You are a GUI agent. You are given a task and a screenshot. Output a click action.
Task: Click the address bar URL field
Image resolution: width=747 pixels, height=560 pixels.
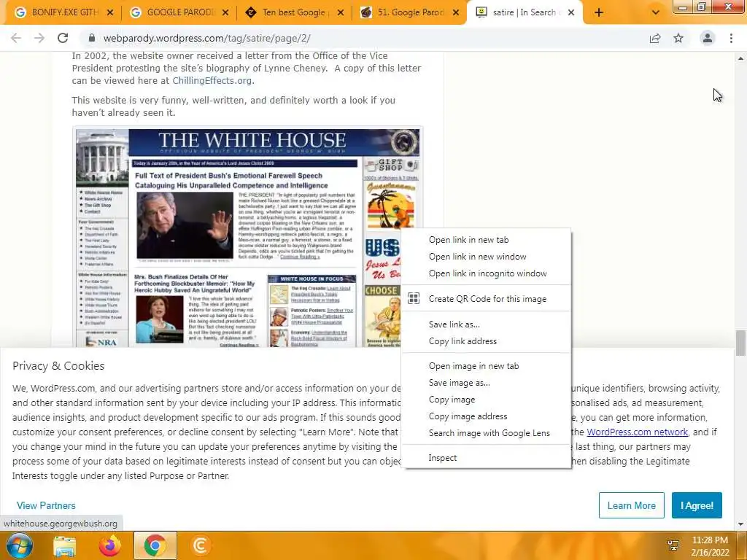click(x=362, y=38)
